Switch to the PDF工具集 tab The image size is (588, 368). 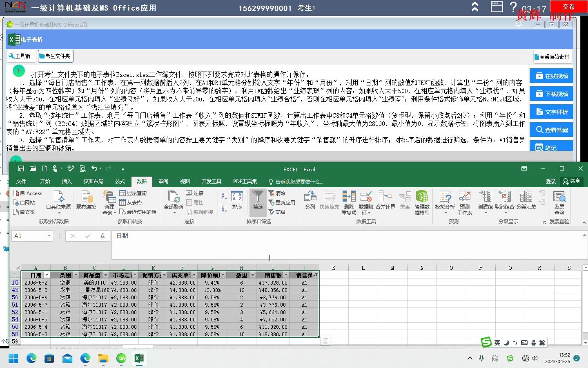(x=245, y=182)
